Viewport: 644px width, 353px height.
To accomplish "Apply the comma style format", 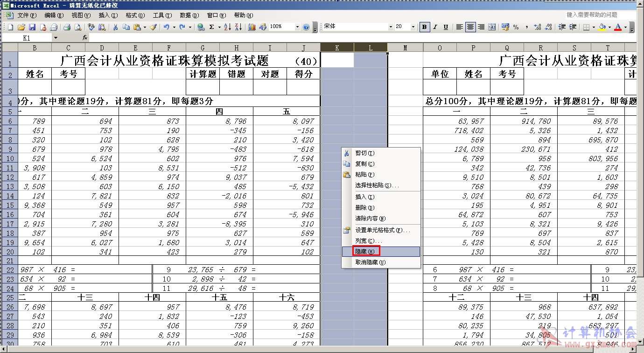I will click(526, 27).
